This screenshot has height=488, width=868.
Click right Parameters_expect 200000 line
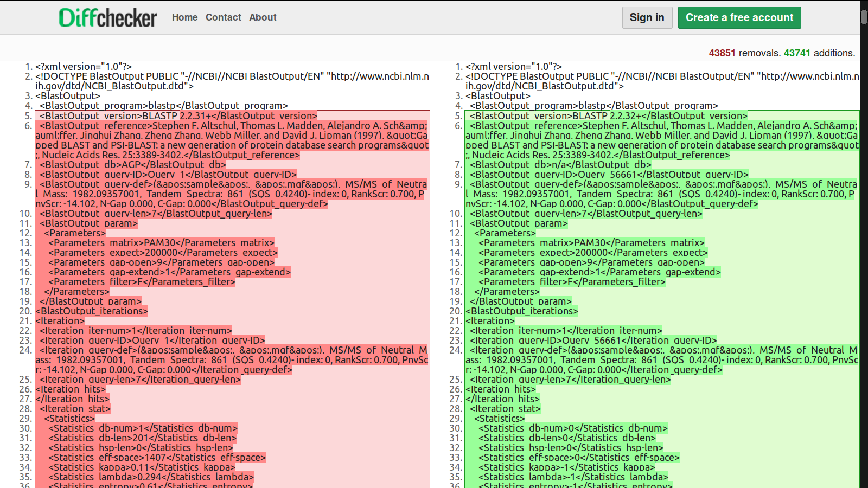pyautogui.click(x=593, y=252)
